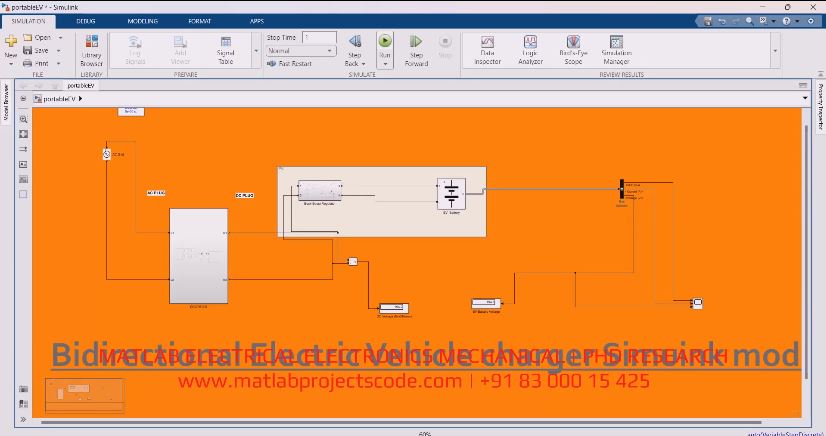Expand the palette with the double chevron
Image resolution: width=826 pixels, height=436 pixels.
[23, 419]
